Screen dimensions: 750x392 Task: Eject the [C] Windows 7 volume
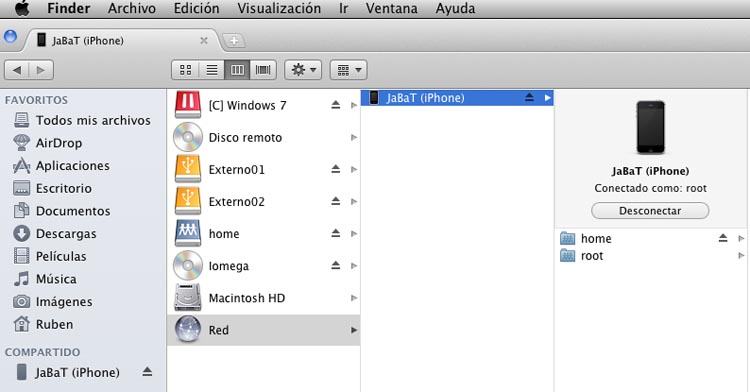336,105
